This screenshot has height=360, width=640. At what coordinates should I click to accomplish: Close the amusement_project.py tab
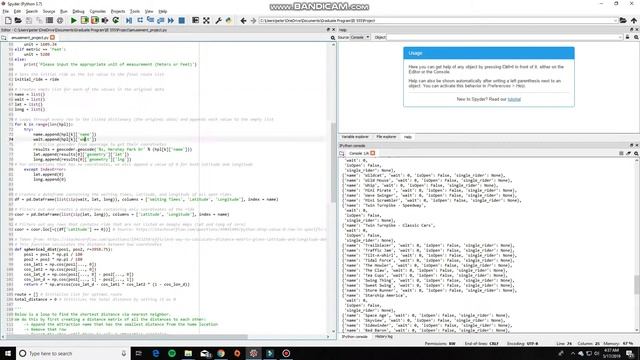point(52,38)
